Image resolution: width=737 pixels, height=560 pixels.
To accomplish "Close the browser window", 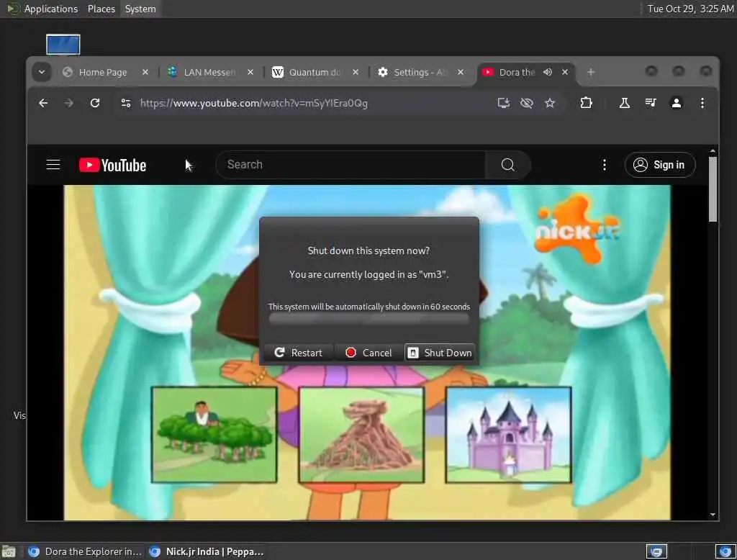I will 705,71.
